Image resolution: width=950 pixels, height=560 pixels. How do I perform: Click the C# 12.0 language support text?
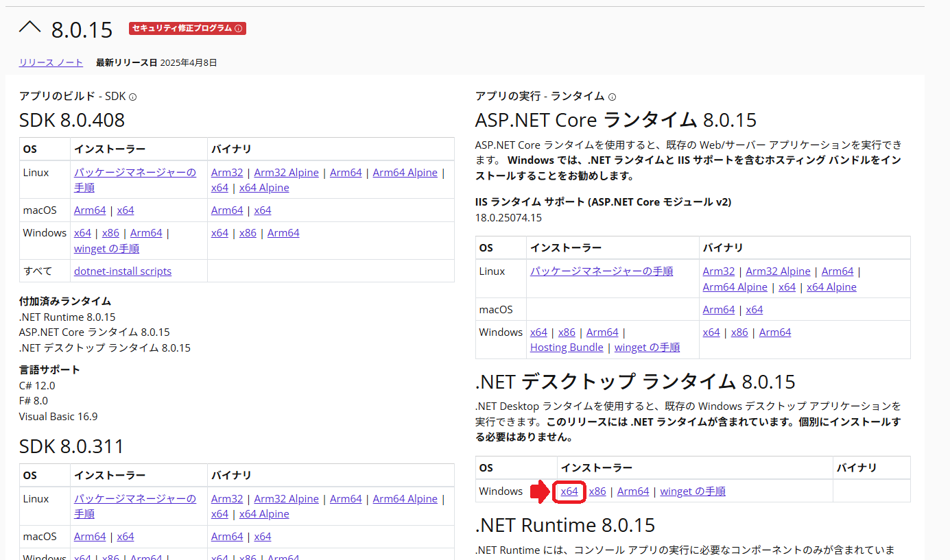pyautogui.click(x=37, y=386)
